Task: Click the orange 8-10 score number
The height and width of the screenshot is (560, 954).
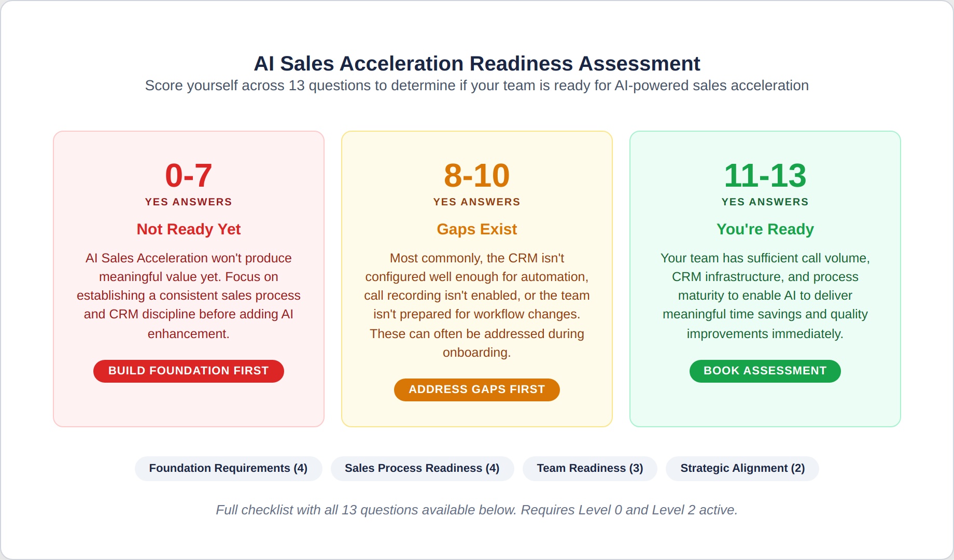Action: click(x=476, y=175)
